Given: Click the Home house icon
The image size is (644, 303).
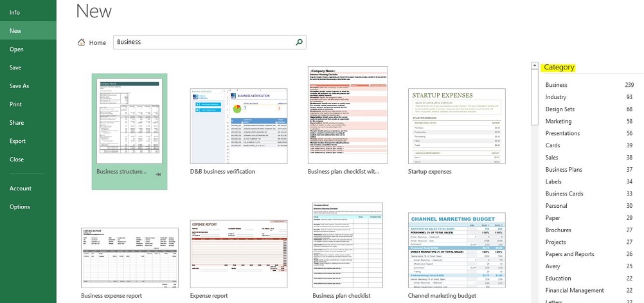Looking at the screenshot, I should pyautogui.click(x=82, y=42).
